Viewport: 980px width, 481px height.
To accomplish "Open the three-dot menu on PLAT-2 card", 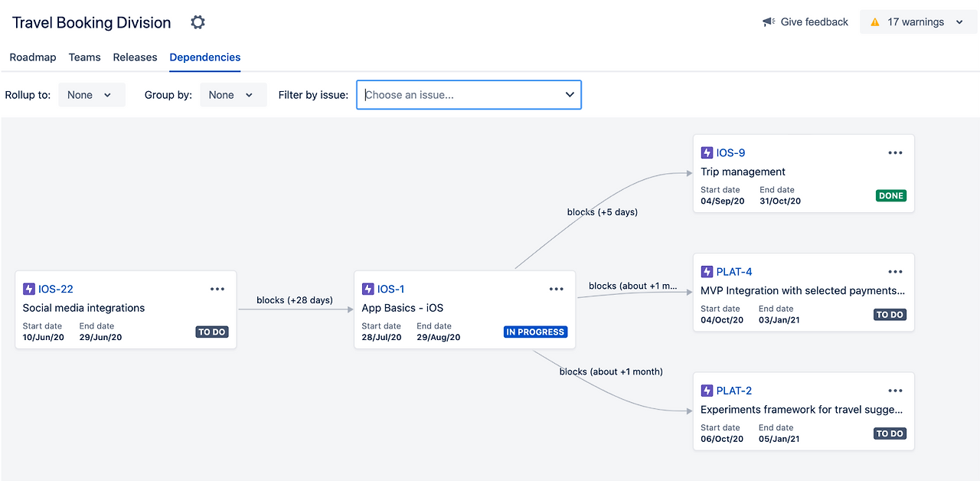I will [895, 391].
